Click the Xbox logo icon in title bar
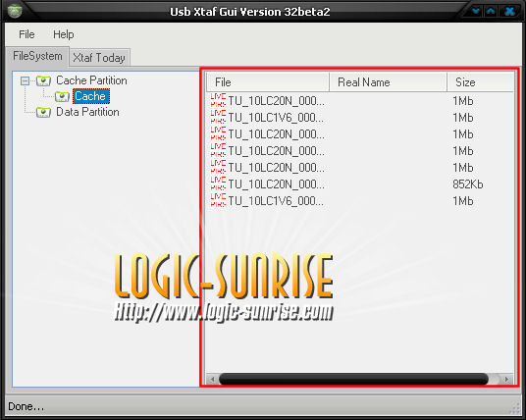Image resolution: width=526 pixels, height=420 pixels. pyautogui.click(x=15, y=11)
